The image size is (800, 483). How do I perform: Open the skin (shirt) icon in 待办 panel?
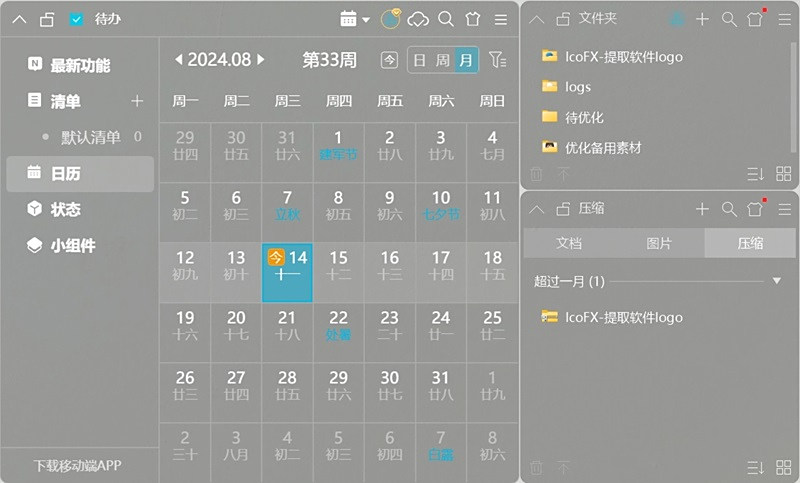(x=473, y=19)
